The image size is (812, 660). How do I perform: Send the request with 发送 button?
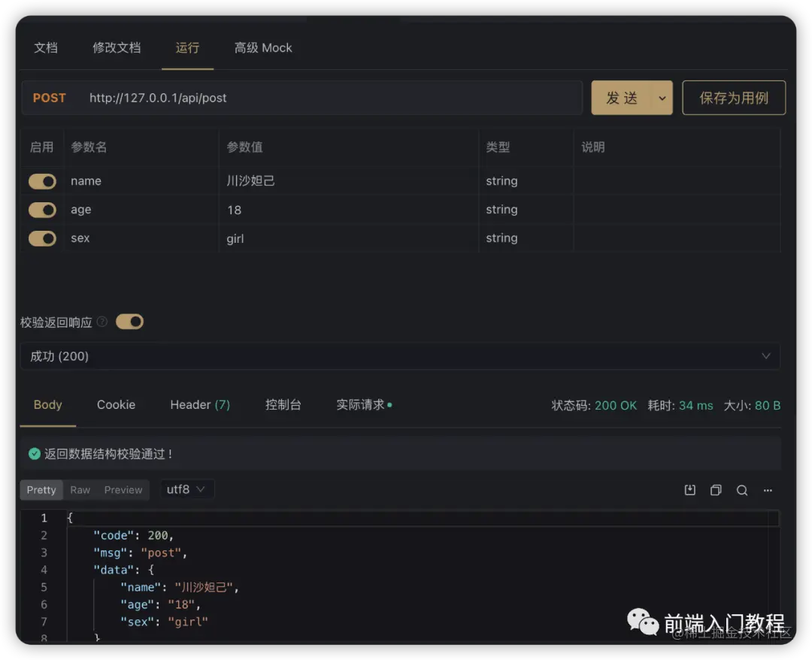click(621, 98)
